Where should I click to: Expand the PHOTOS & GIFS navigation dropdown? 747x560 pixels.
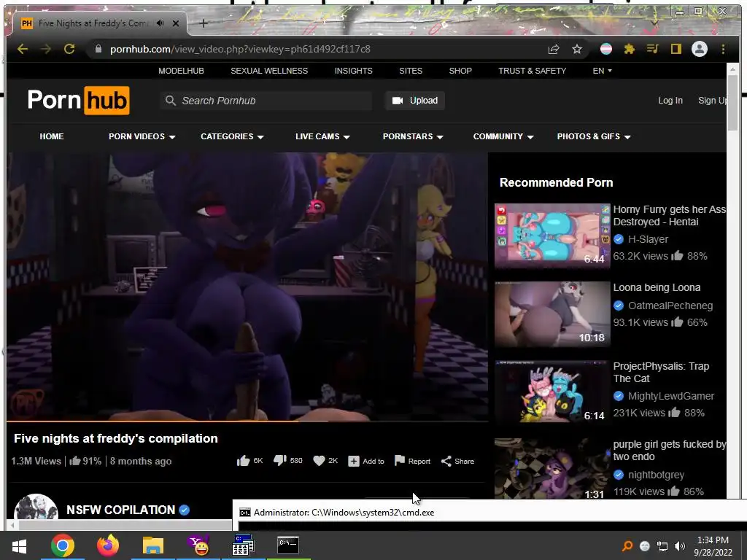tap(594, 136)
